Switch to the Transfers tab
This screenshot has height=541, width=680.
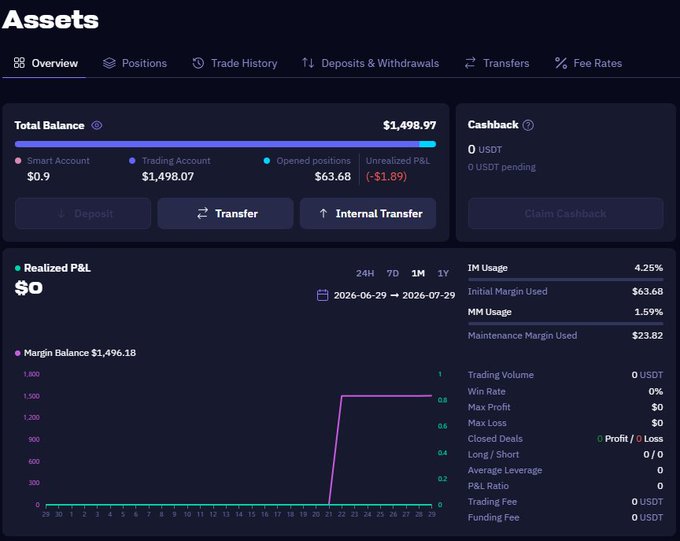pyautogui.click(x=497, y=63)
